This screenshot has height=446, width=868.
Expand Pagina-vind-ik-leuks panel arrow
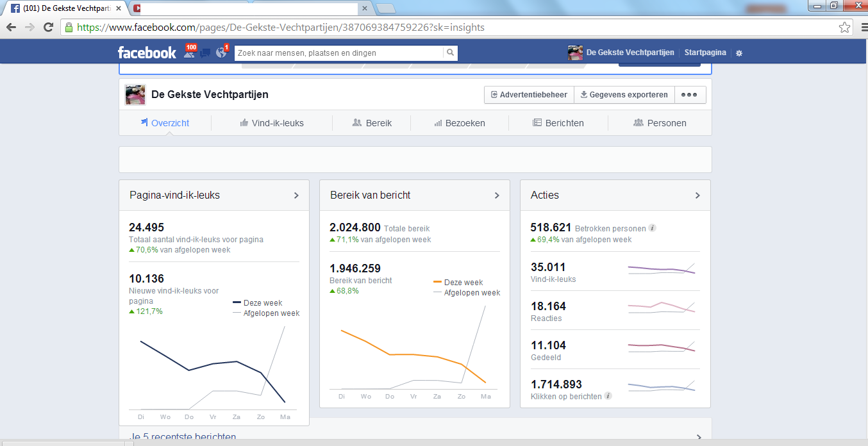[x=296, y=195]
